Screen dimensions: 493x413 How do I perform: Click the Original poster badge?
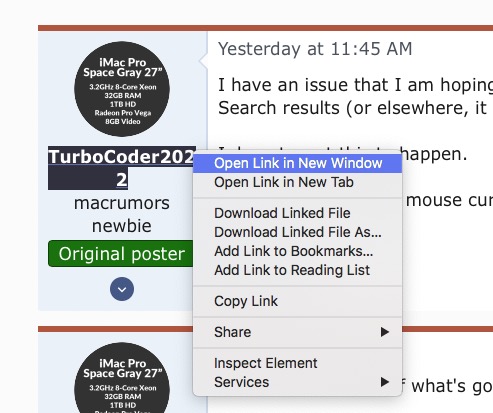pyautogui.click(x=121, y=254)
